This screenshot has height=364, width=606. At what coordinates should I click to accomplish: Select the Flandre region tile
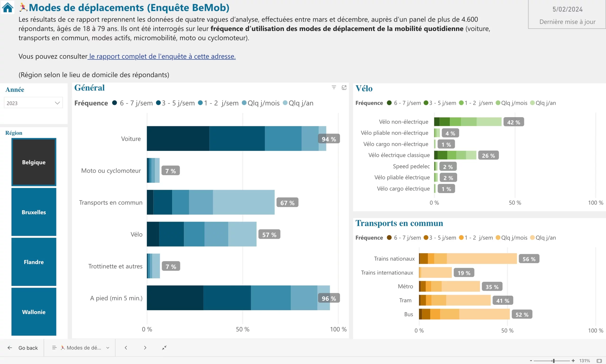point(34,262)
